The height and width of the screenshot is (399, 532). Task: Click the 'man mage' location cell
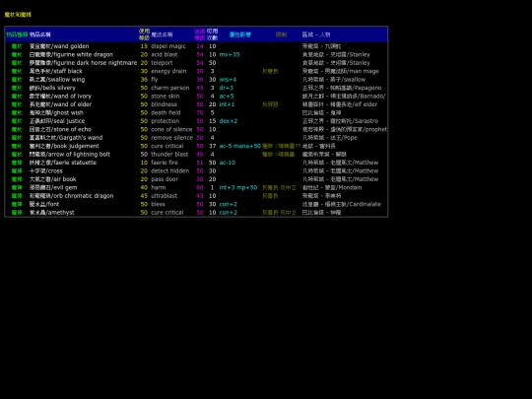click(x=340, y=71)
